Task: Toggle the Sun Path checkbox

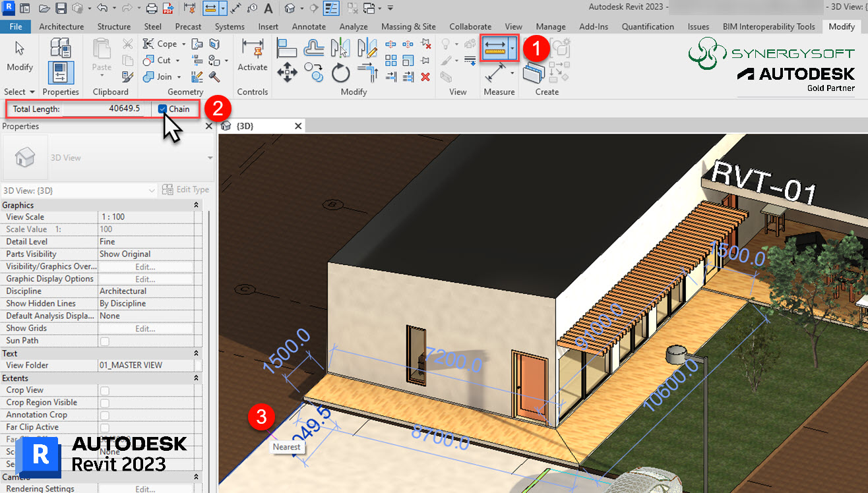Action: coord(104,341)
